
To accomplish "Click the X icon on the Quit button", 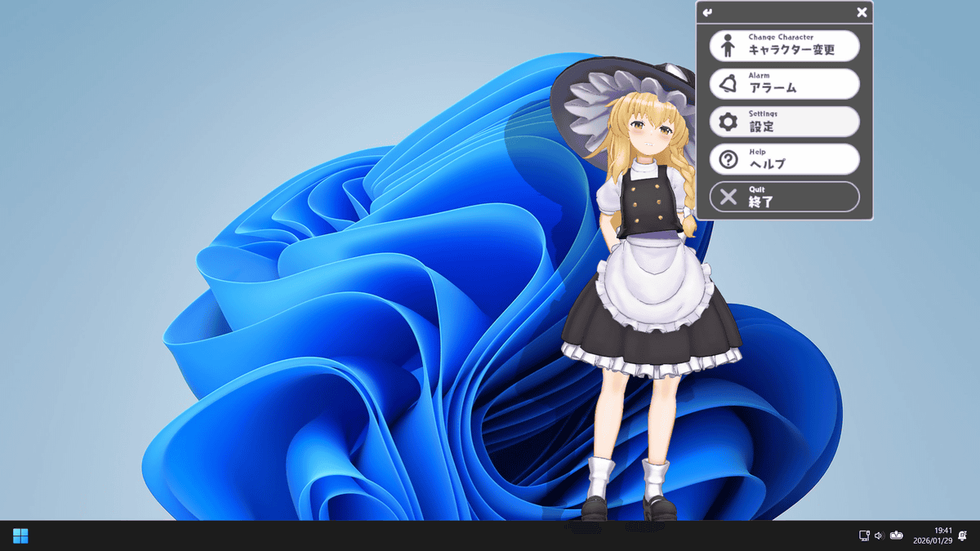I will (x=728, y=198).
